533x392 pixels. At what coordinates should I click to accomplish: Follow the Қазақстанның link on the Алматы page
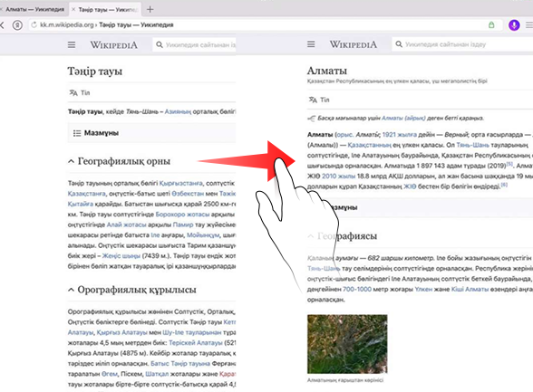(x=370, y=145)
